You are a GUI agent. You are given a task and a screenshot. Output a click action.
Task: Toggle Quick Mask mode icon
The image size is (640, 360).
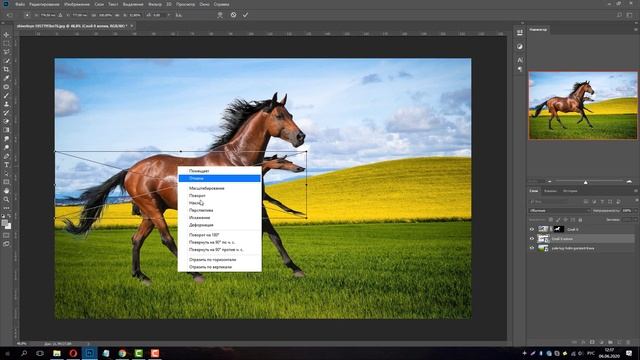(6, 235)
